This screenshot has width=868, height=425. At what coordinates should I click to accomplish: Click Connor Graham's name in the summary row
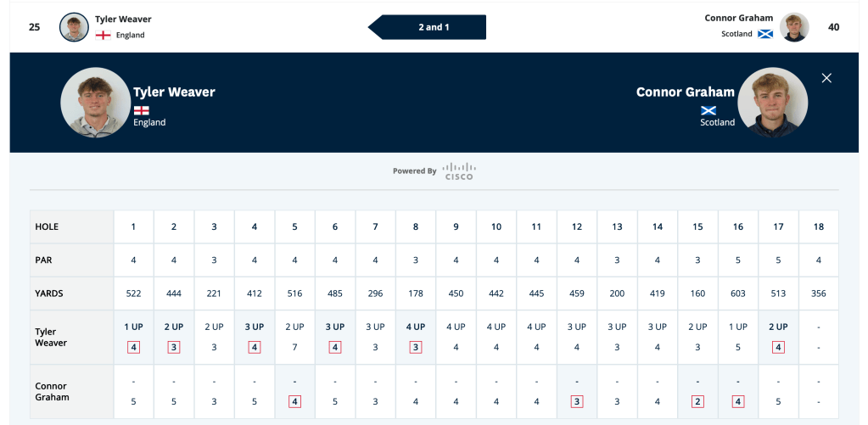point(738,18)
